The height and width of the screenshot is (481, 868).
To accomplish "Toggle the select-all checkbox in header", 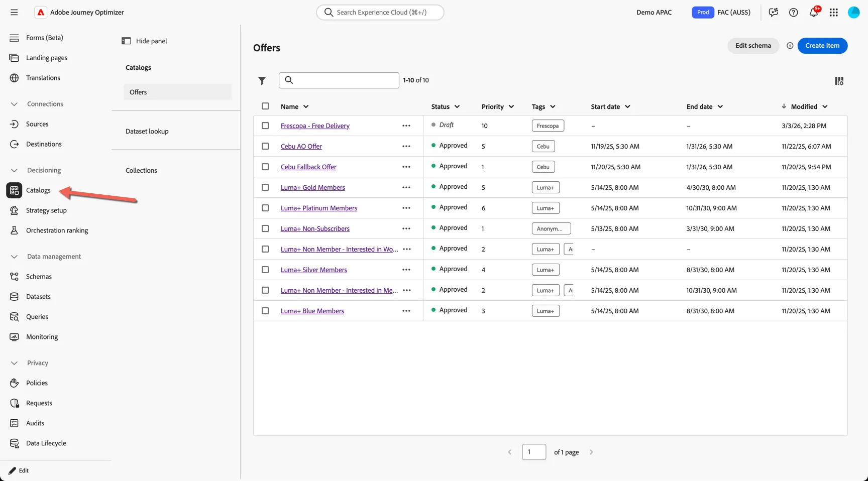I will coord(265,106).
